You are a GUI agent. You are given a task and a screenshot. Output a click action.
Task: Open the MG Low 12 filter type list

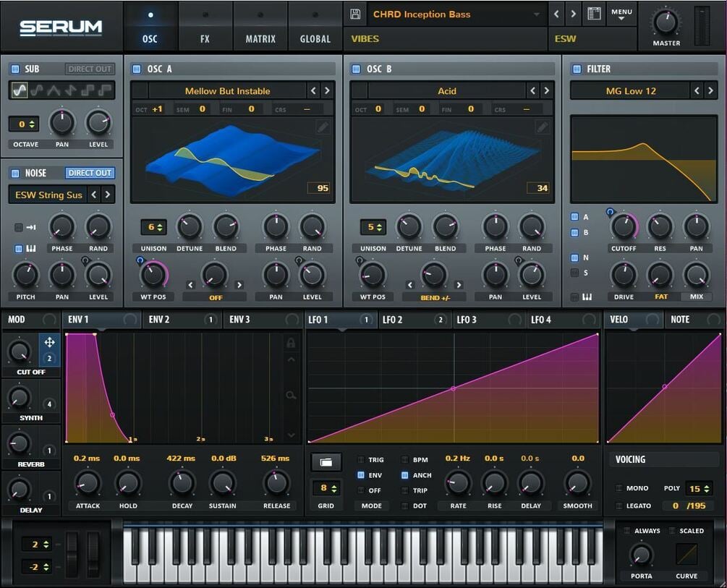[631, 91]
